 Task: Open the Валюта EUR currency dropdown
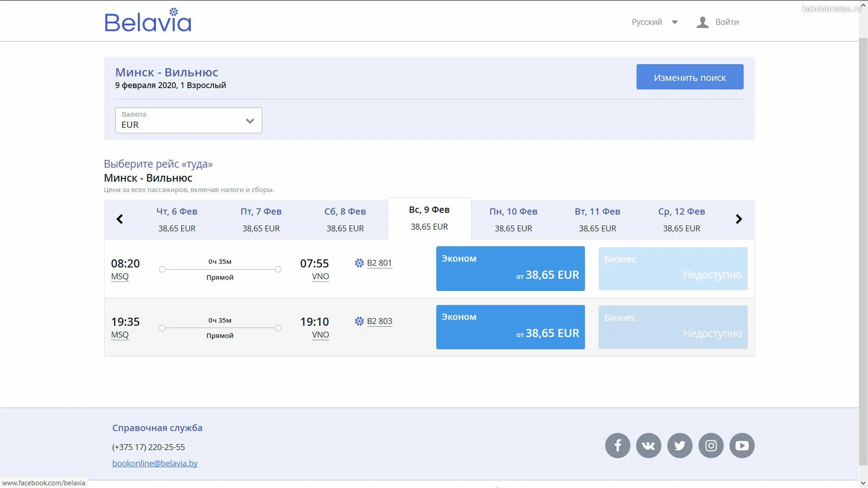189,120
